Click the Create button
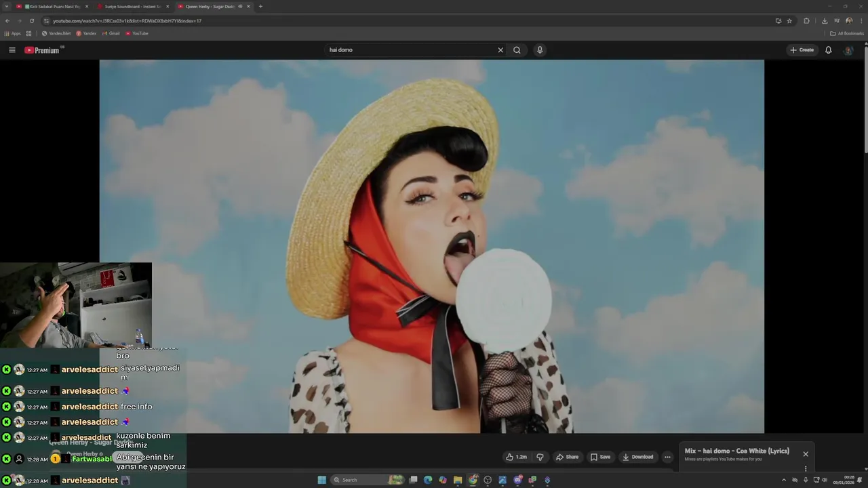The width and height of the screenshot is (868, 488). 802,50
